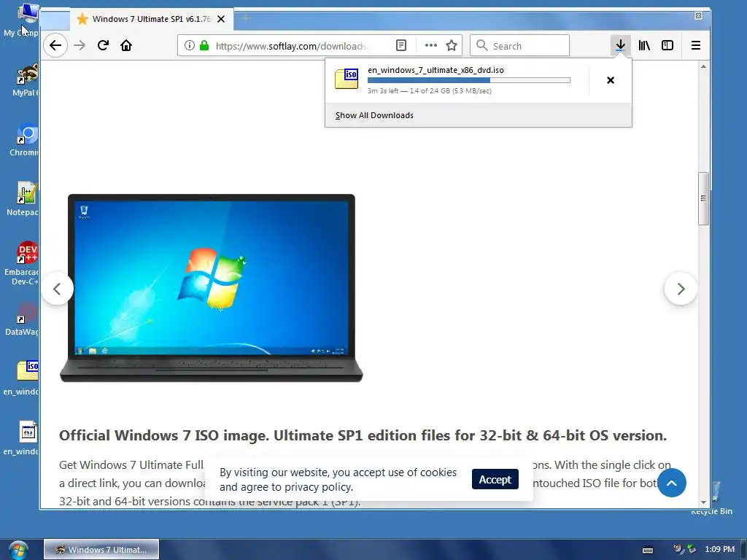Click in the Search box
The height and width of the screenshot is (560, 747).
(519, 46)
